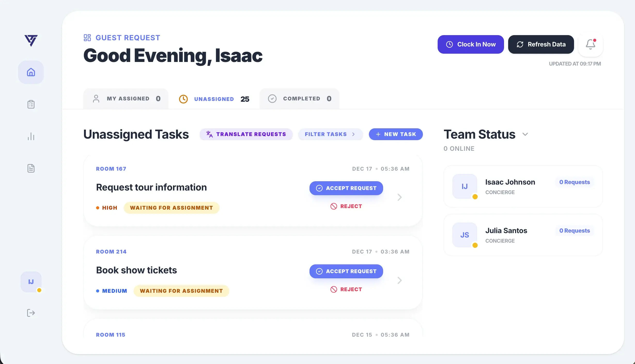Click Isaac Johnson's IJ avatar in Team Status
This screenshot has width=635, height=364.
point(465,186)
